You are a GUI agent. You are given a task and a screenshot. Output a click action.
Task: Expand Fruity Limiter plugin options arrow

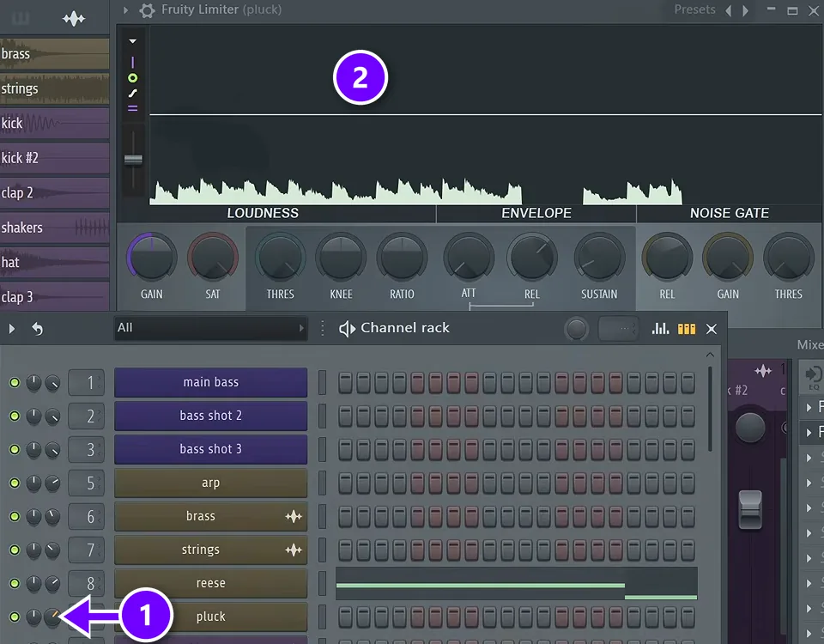pos(125,10)
